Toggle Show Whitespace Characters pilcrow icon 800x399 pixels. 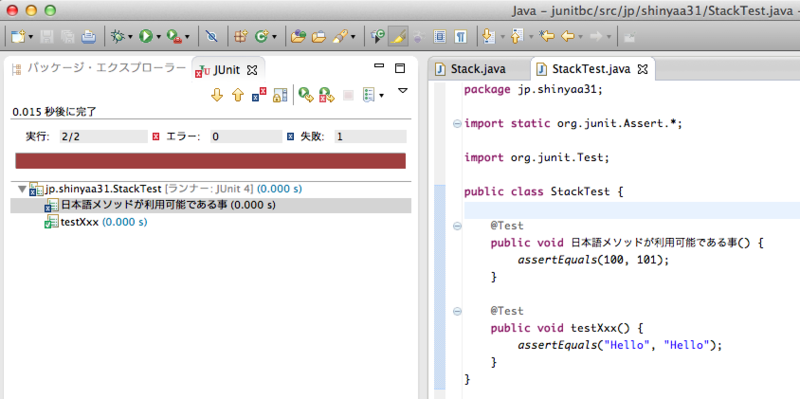point(460,36)
